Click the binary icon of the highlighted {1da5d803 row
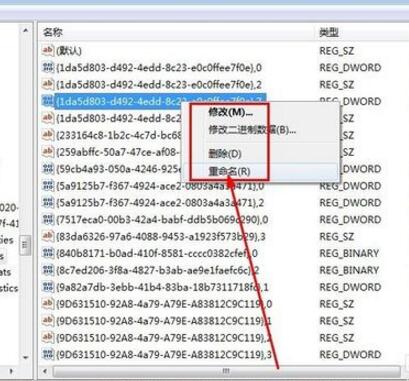 (x=48, y=101)
